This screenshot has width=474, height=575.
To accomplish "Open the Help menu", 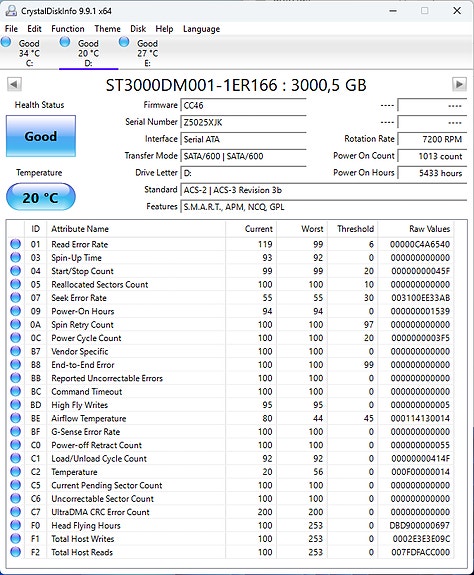I will click(164, 29).
